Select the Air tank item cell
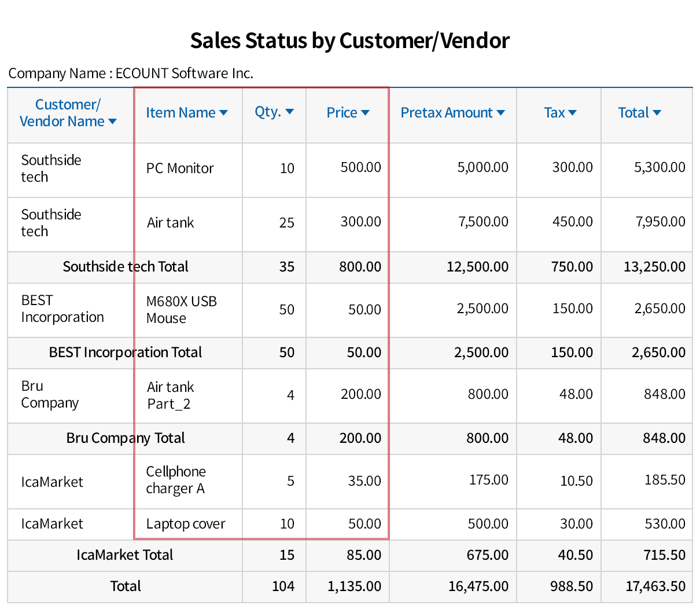Viewport: 700px width, 609px height. [170, 223]
